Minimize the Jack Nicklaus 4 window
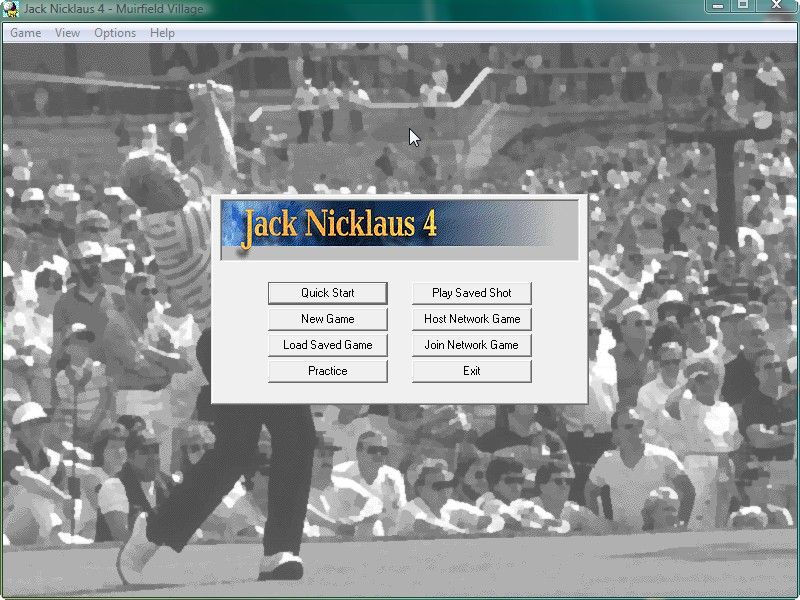The height and width of the screenshot is (600, 800). pyautogui.click(x=716, y=6)
